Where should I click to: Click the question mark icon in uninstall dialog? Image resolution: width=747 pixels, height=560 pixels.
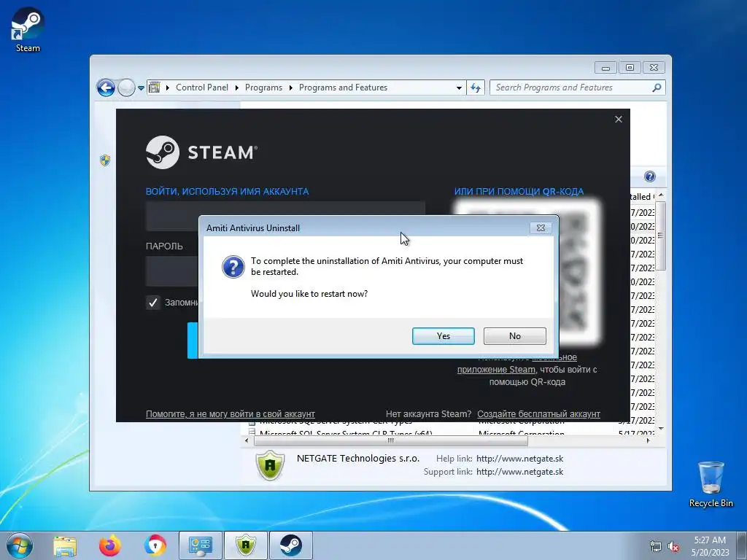pos(233,267)
